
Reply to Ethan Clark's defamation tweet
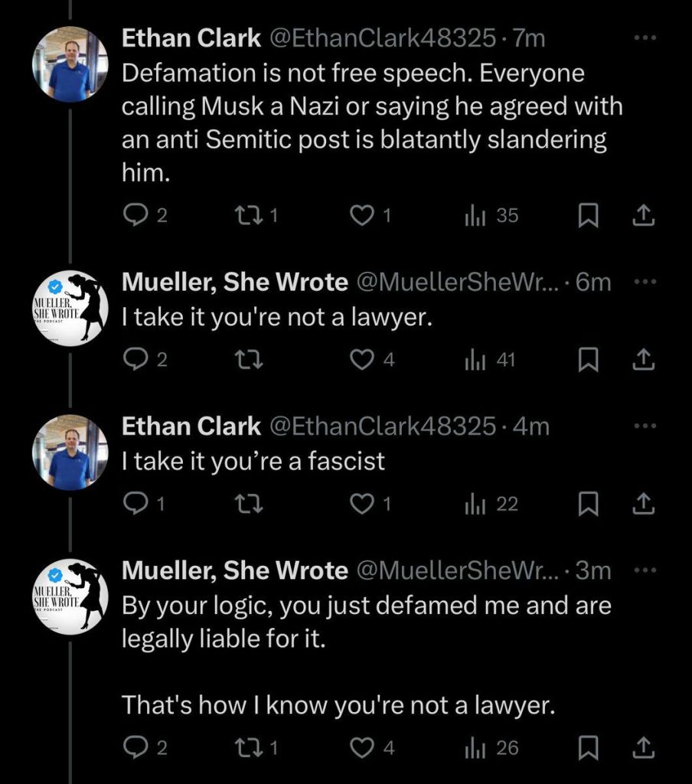pos(134,217)
